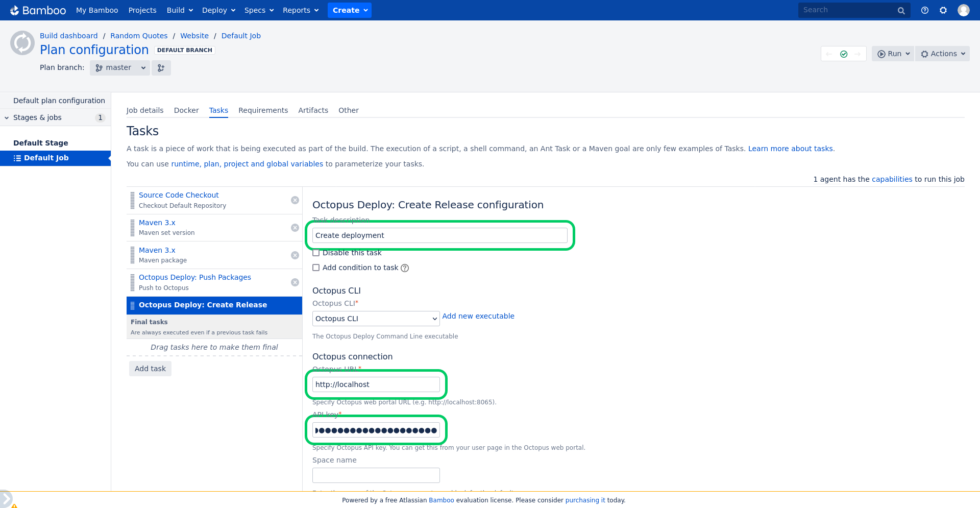Grab the Push Packages task drag handle
Screen dimensions: 980x508
[133, 282]
